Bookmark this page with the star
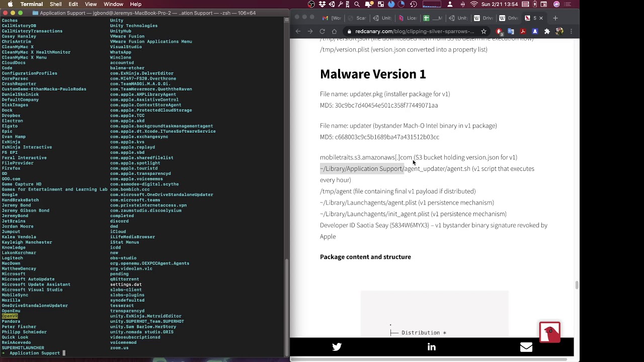644x362 pixels. pyautogui.click(x=484, y=31)
